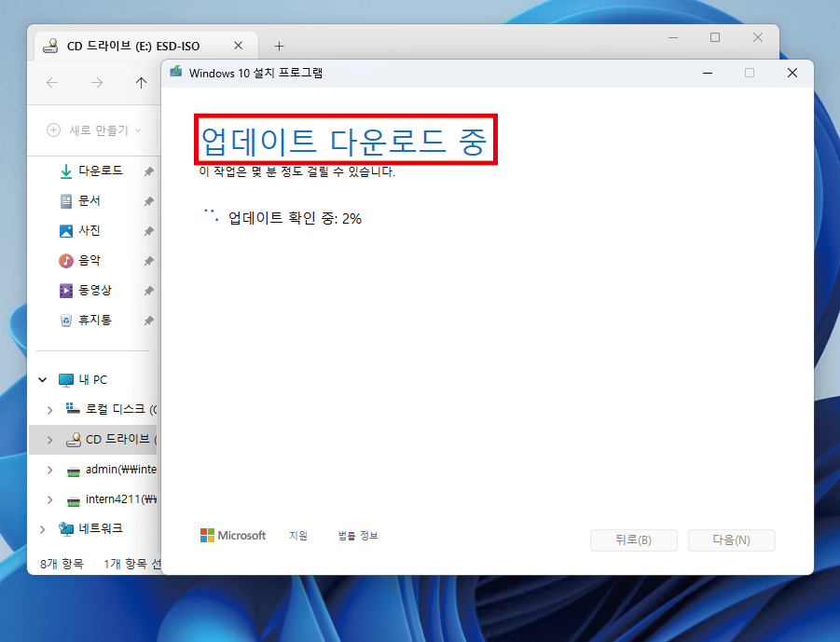The width and height of the screenshot is (840, 642).
Task: Select the 내 PC label in tree
Action: tap(93, 380)
